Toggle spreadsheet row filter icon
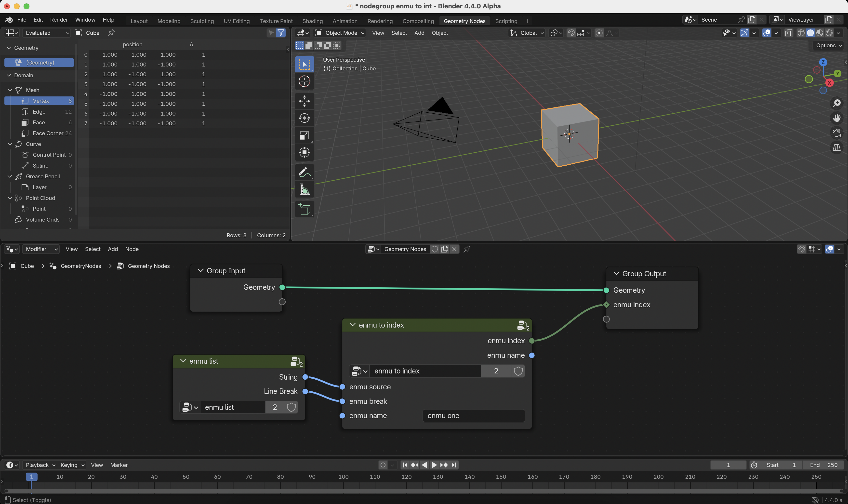The image size is (848, 504). [281, 33]
